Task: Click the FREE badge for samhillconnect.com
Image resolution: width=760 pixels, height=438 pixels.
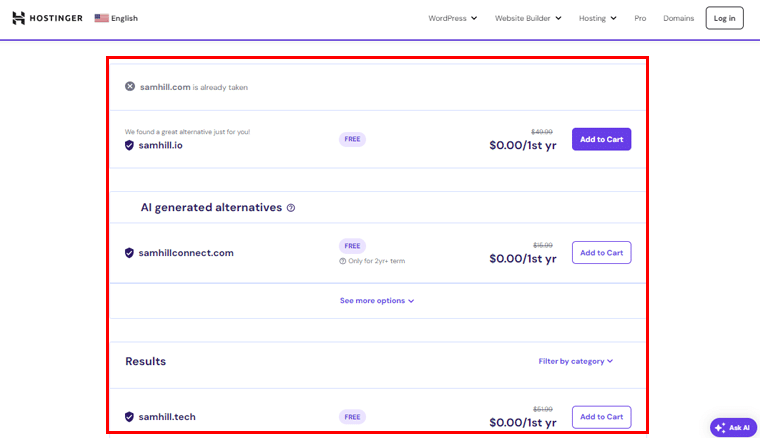Action: click(x=352, y=246)
